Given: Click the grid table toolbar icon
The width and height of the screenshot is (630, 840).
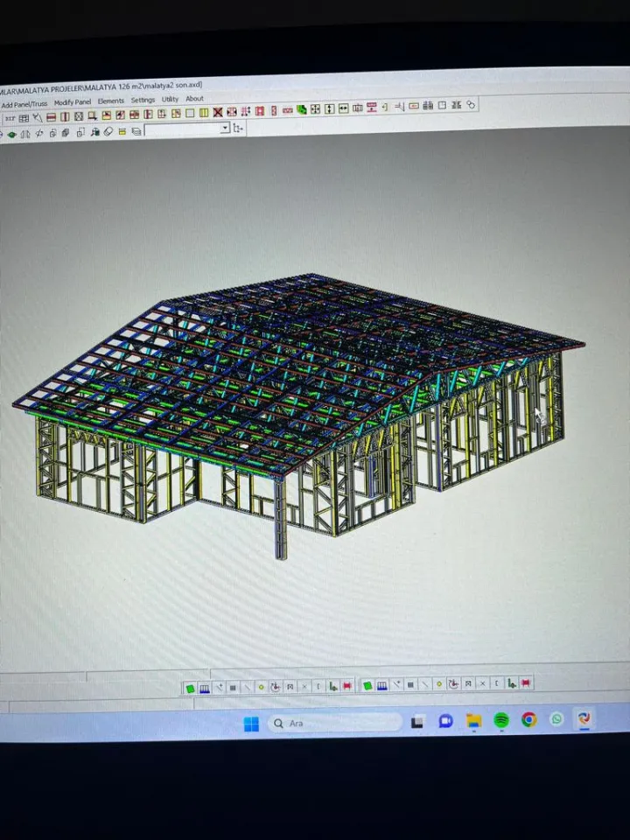Looking at the screenshot, I should tap(24, 118).
